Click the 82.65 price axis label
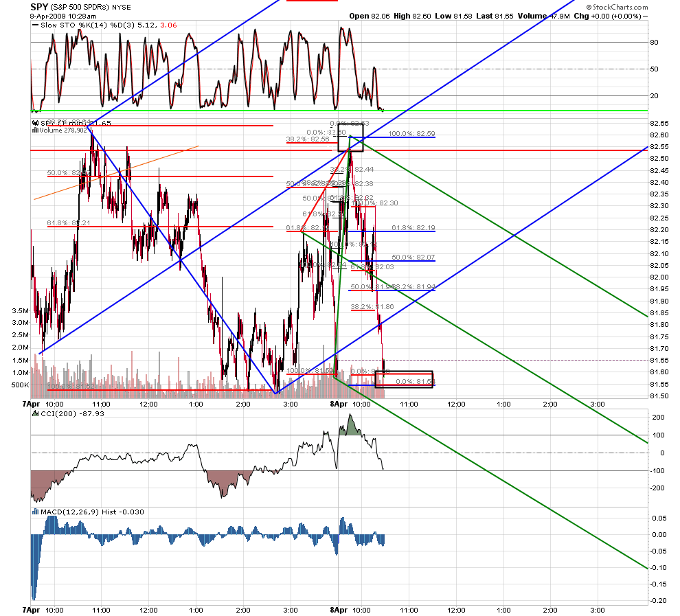This screenshot has height=616, width=680. 659,123
